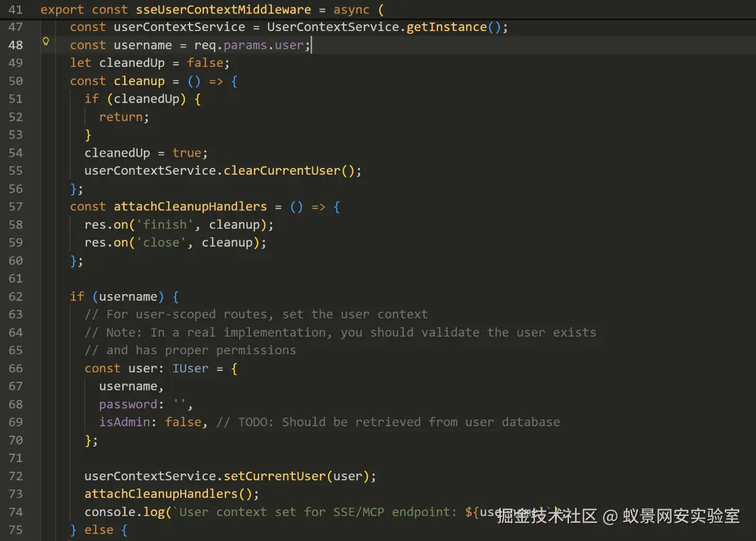Click the 'finish' string on line 58
756x541 pixels.
pos(165,225)
